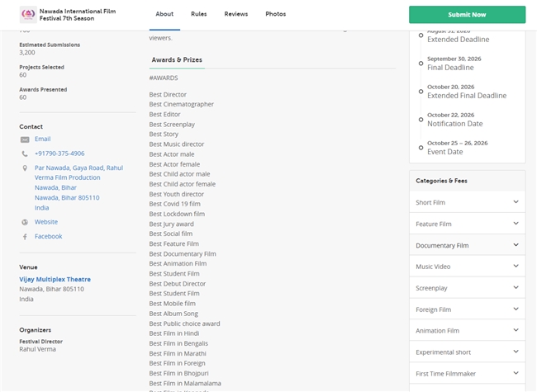The image size is (537, 392).
Task: Click the website globe icon
Action: pos(25,222)
